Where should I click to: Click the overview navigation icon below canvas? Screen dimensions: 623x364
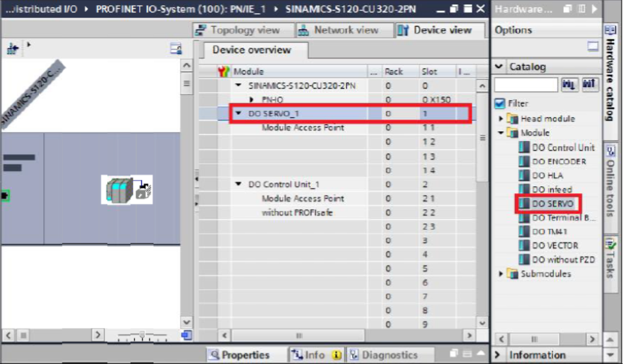186,336
